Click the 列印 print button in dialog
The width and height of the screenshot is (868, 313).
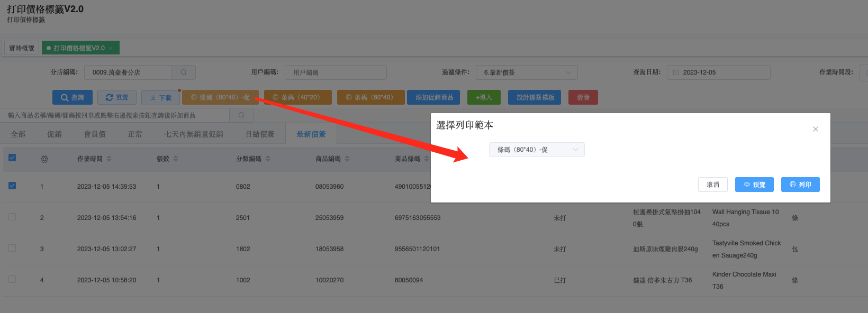coord(800,185)
